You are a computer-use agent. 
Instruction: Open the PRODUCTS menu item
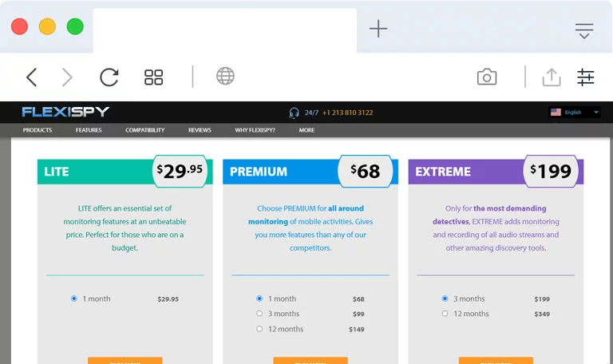coord(38,130)
